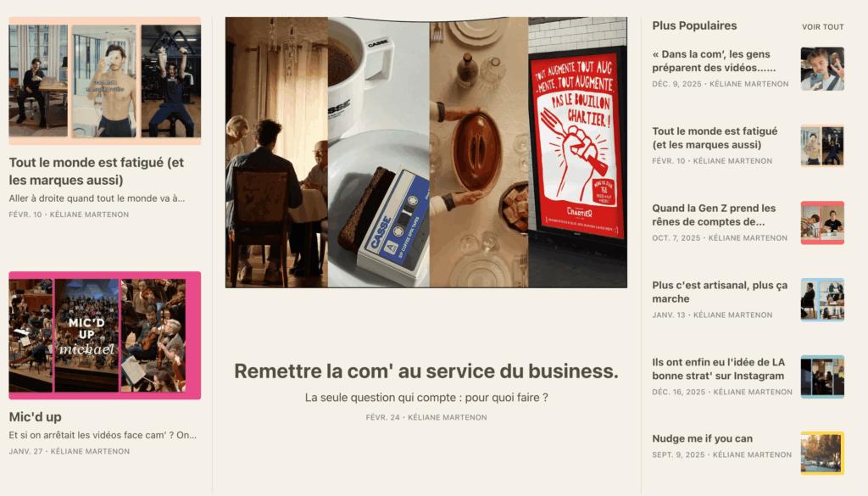
Task: Click thumbnail next to 'Tout le monde est fatigué' sidebar
Action: point(822,146)
